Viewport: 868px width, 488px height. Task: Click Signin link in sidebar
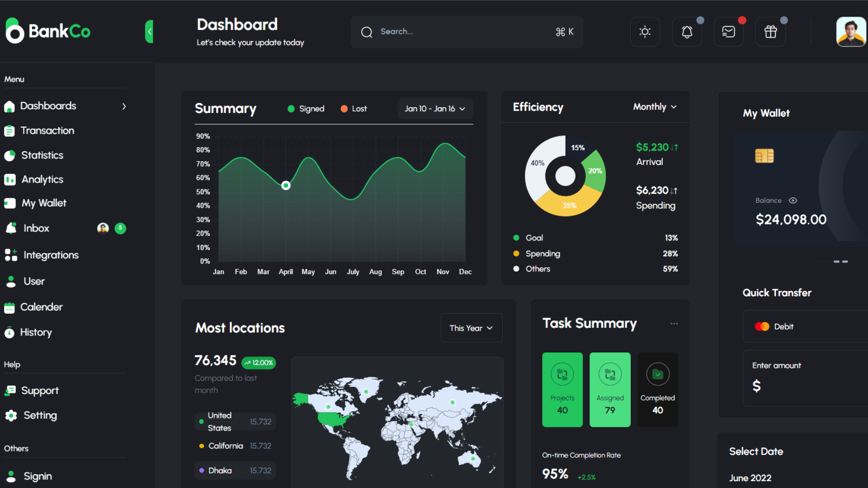point(38,476)
